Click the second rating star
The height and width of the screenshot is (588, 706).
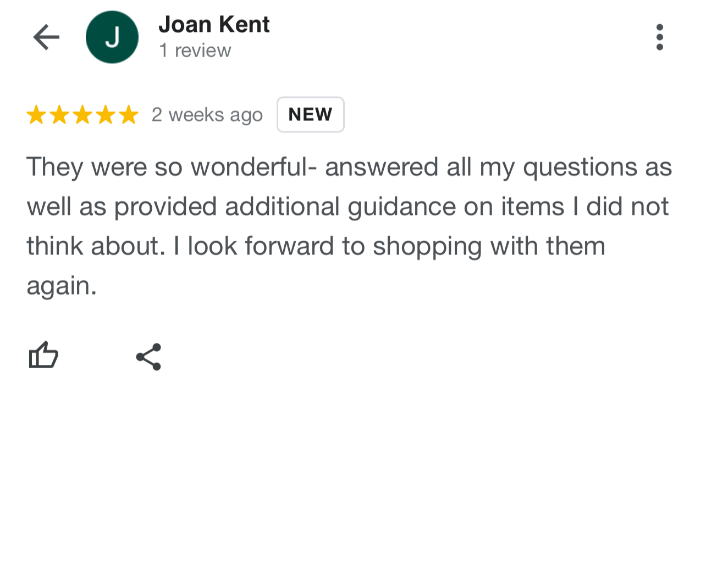pos(59,115)
